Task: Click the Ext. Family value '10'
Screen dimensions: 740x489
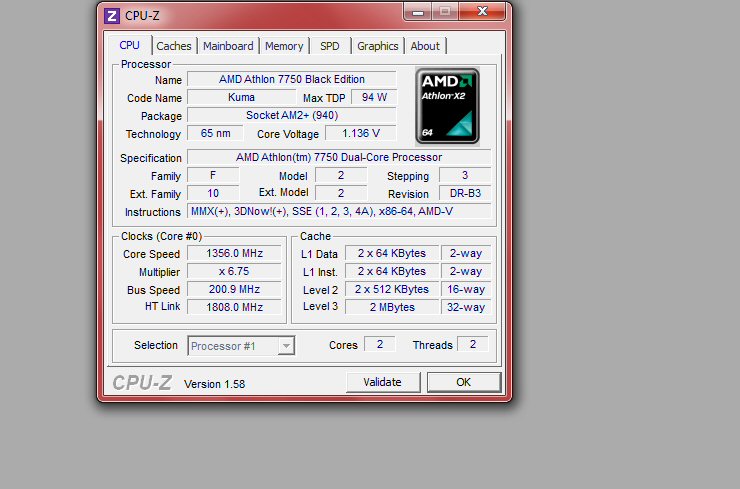Action: pos(213,194)
